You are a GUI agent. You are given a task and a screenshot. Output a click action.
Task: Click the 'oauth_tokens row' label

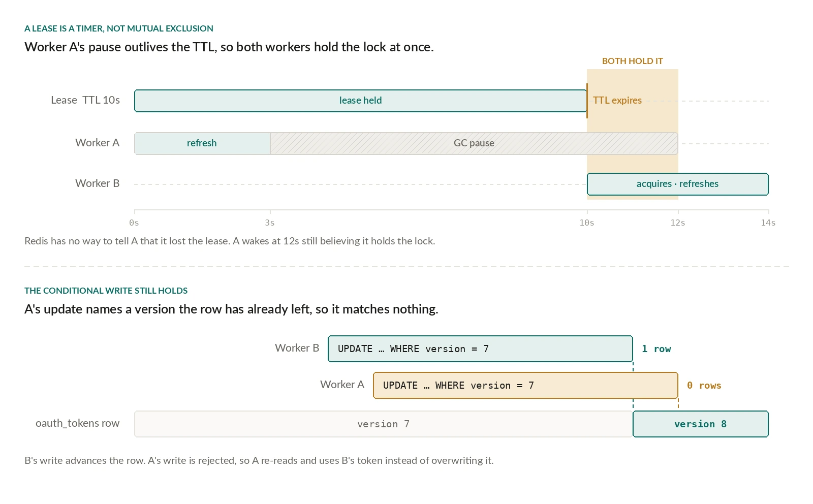tap(78, 423)
